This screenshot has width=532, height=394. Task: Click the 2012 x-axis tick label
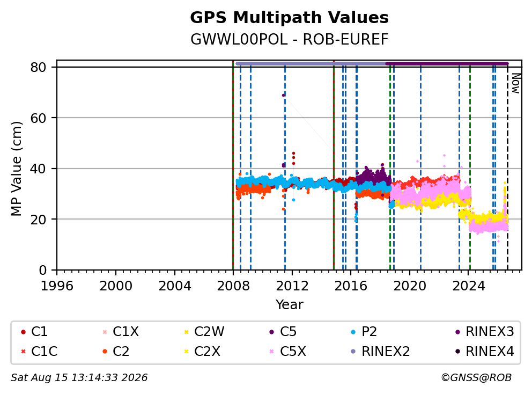click(x=292, y=286)
